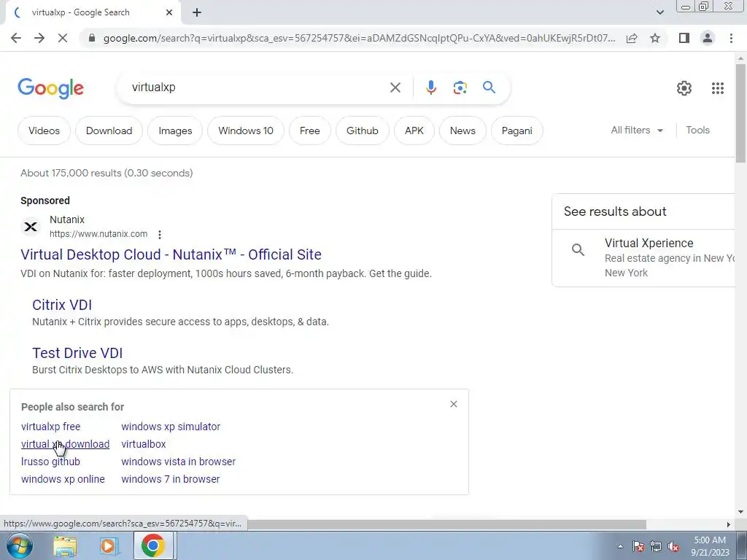Screen dimensions: 747x560
Task: Open Windows Media Player from taskbar
Action: pyautogui.click(x=109, y=546)
